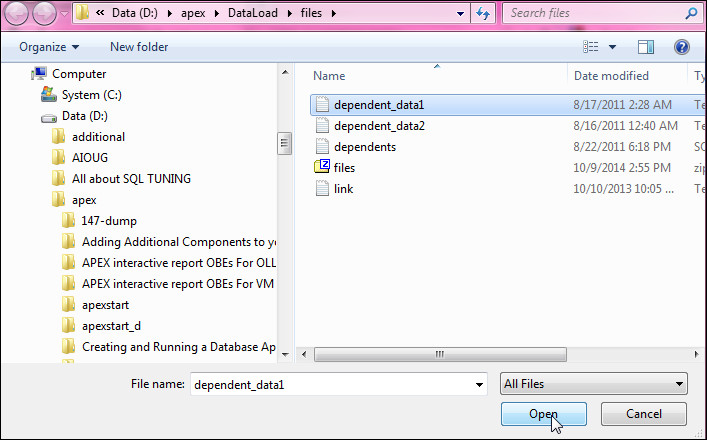Click the navigation tree scroll-down arrow
The image size is (707, 440).
(285, 355)
